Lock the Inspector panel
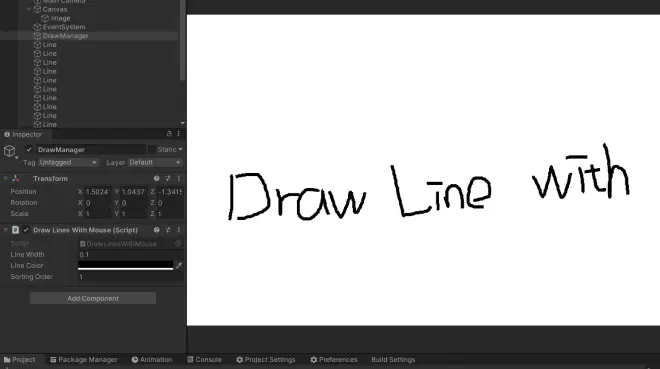660x369 pixels. 169,133
